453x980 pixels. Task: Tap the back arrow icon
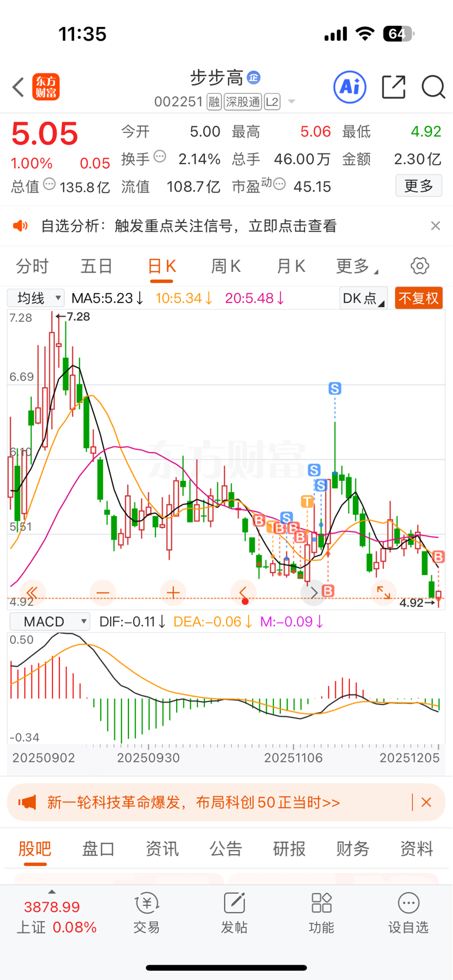[18, 87]
